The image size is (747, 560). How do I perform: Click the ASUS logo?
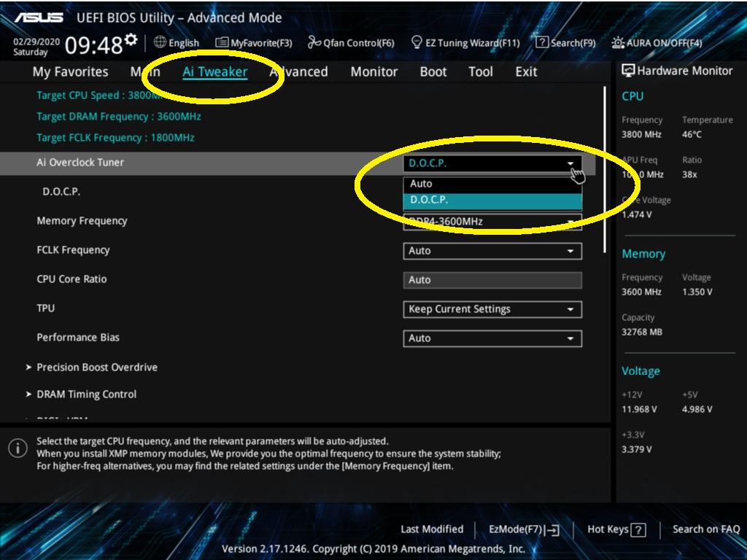[39, 18]
